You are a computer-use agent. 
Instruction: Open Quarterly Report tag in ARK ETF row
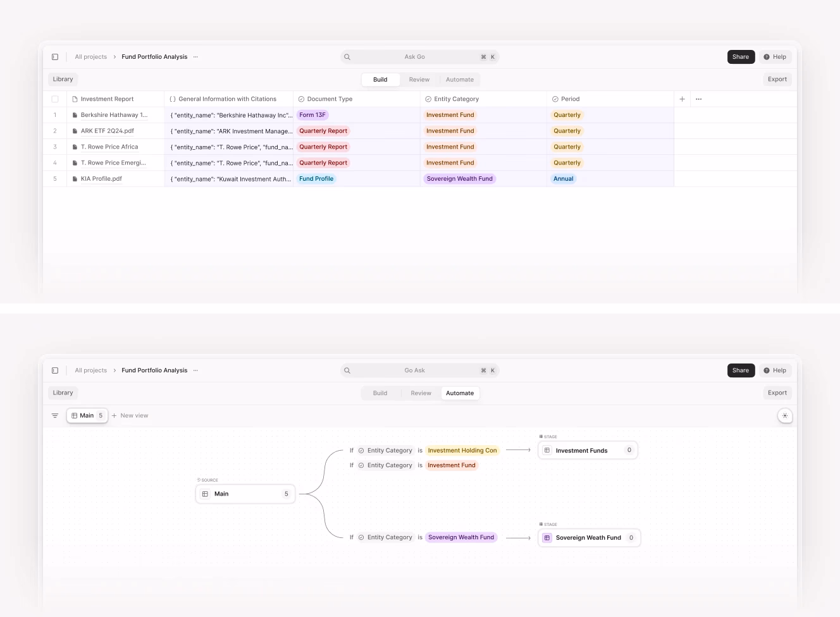click(x=323, y=131)
